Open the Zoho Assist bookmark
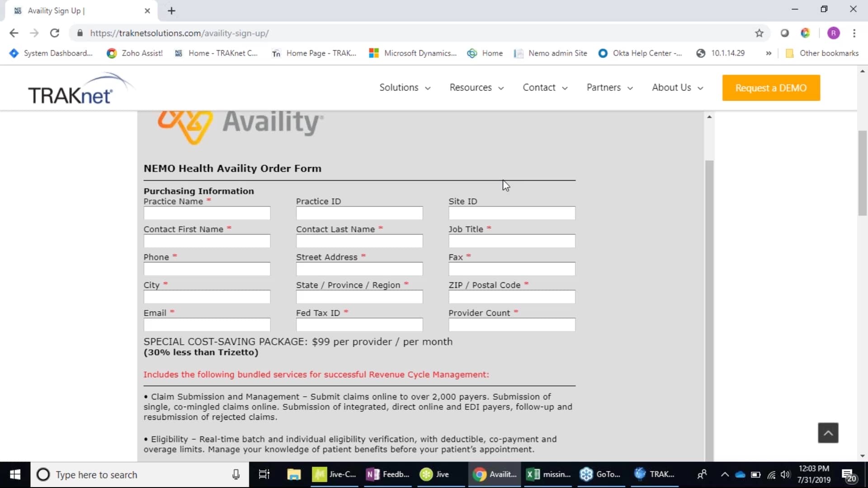 [135, 53]
